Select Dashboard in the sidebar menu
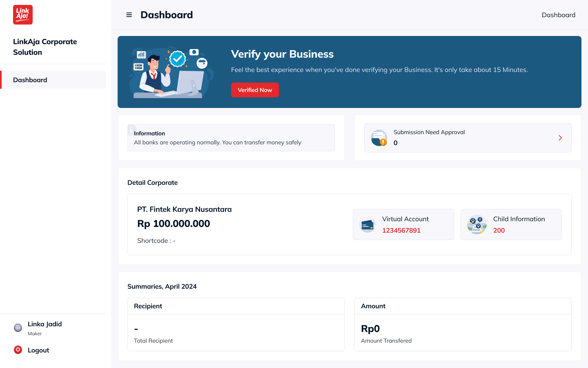This screenshot has height=368, width=588. tap(30, 80)
